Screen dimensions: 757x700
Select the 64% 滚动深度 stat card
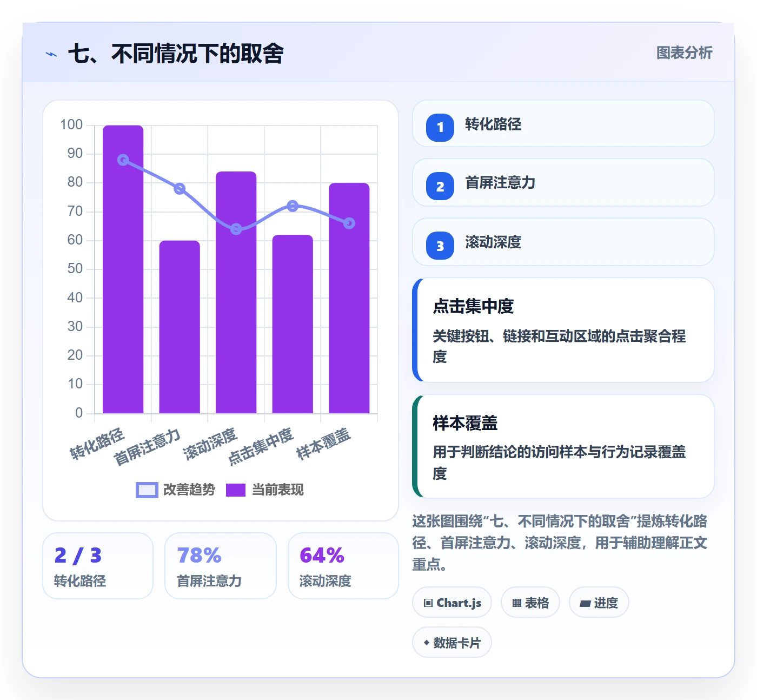[x=343, y=566]
